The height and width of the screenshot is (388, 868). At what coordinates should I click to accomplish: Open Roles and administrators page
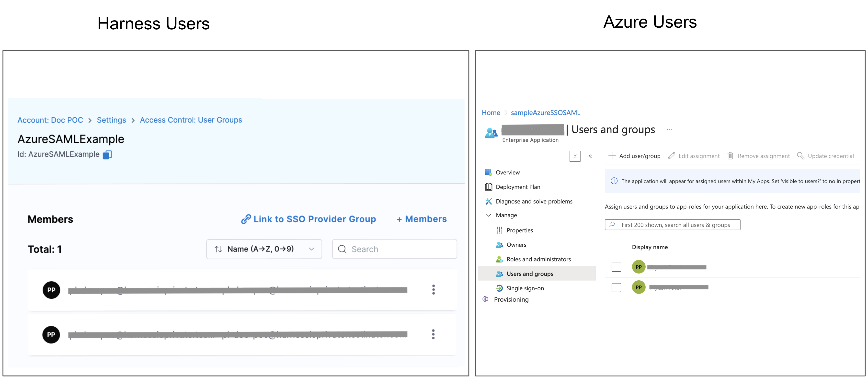[538, 259]
